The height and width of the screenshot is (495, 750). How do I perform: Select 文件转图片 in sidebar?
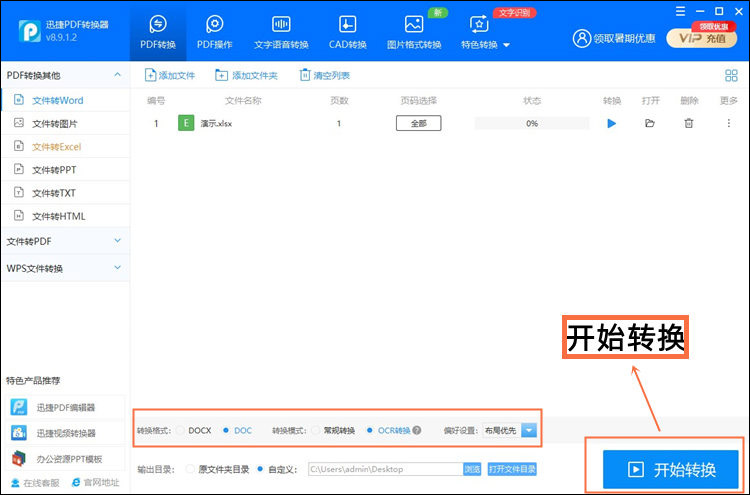[66, 123]
